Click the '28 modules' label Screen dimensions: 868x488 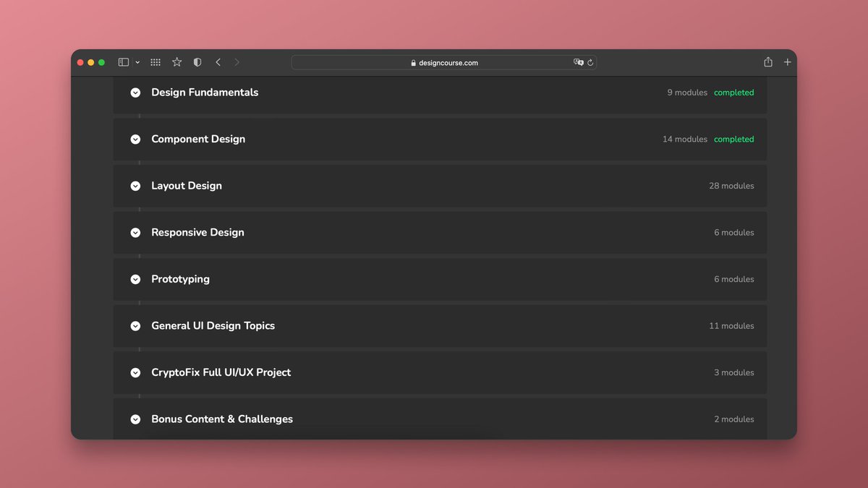pos(731,186)
